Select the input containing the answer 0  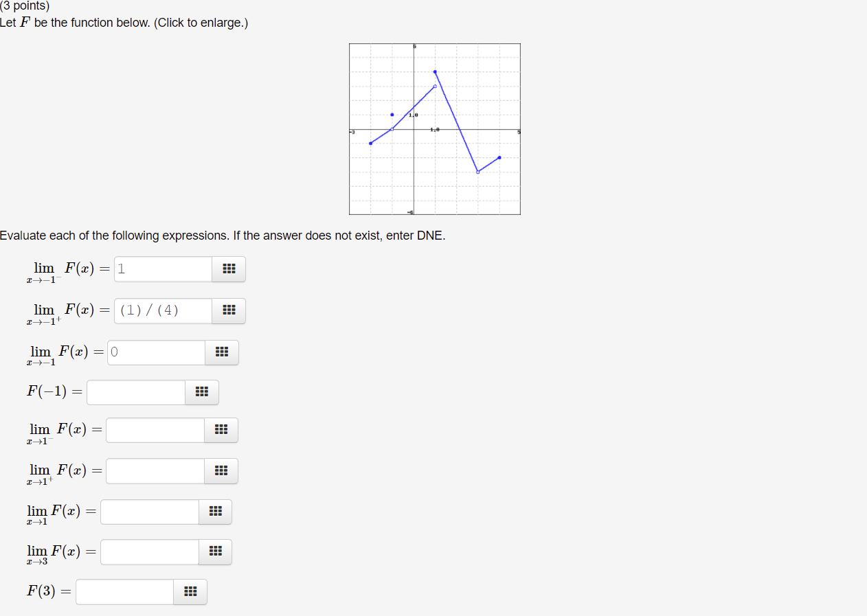[x=155, y=352]
